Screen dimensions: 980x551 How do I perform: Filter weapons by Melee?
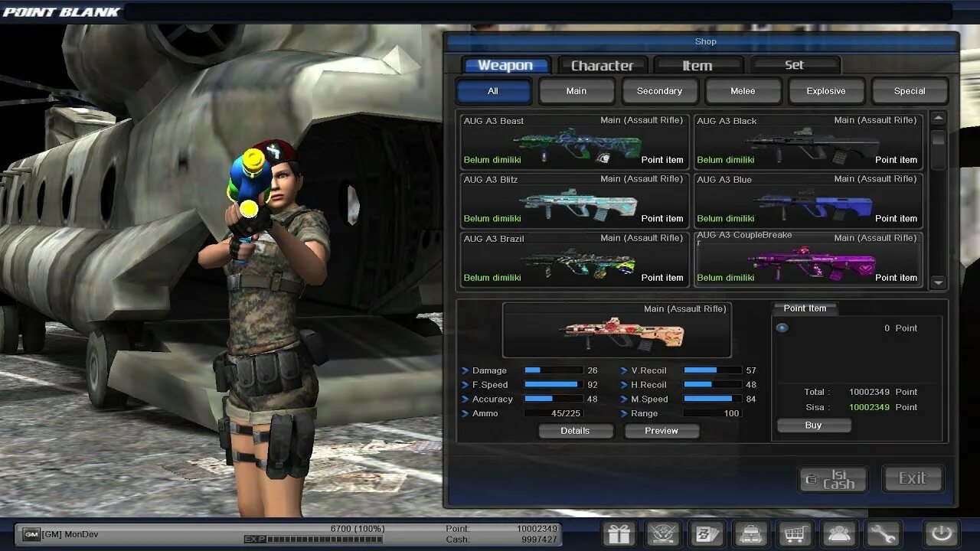[743, 91]
